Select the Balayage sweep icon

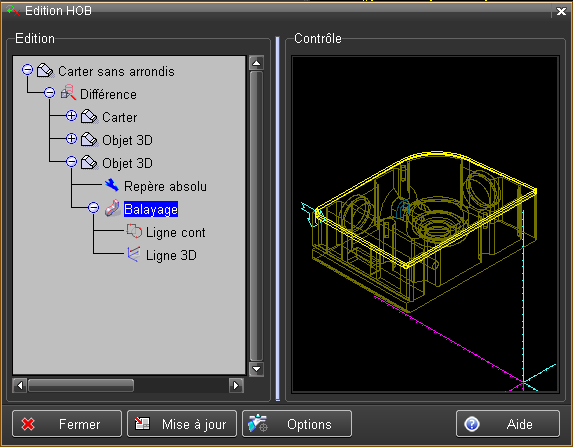(113, 208)
